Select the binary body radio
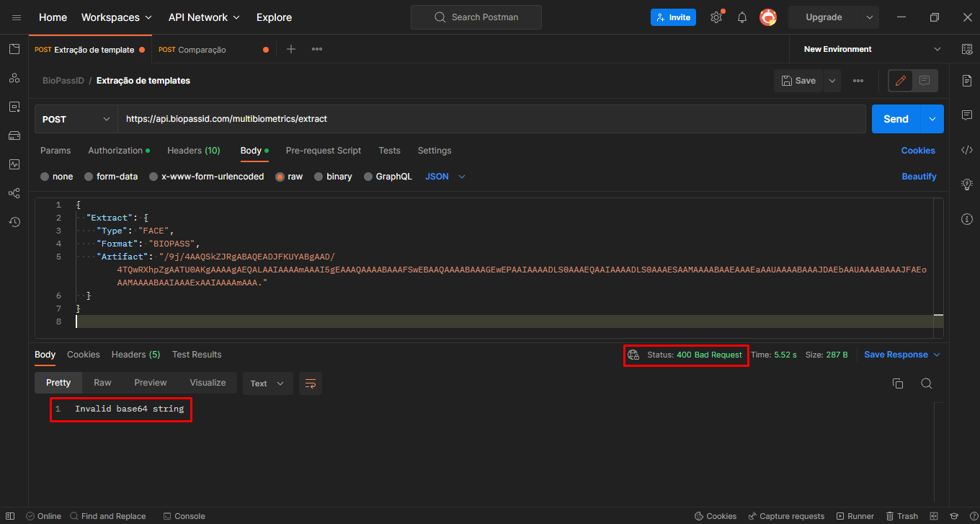The height and width of the screenshot is (524, 980). [318, 177]
